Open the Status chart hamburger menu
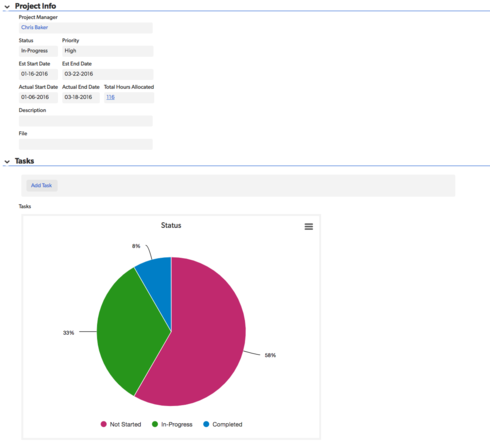This screenshot has width=490, height=445. 309,227
